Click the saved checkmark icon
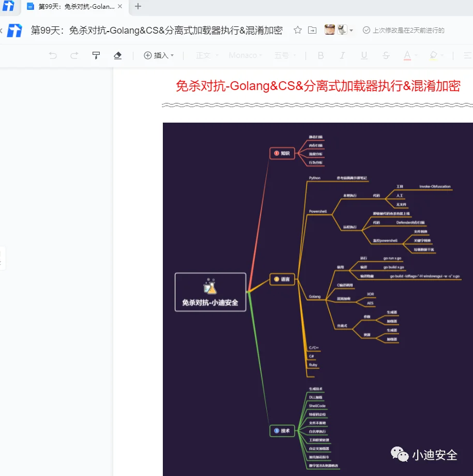 [x=366, y=30]
